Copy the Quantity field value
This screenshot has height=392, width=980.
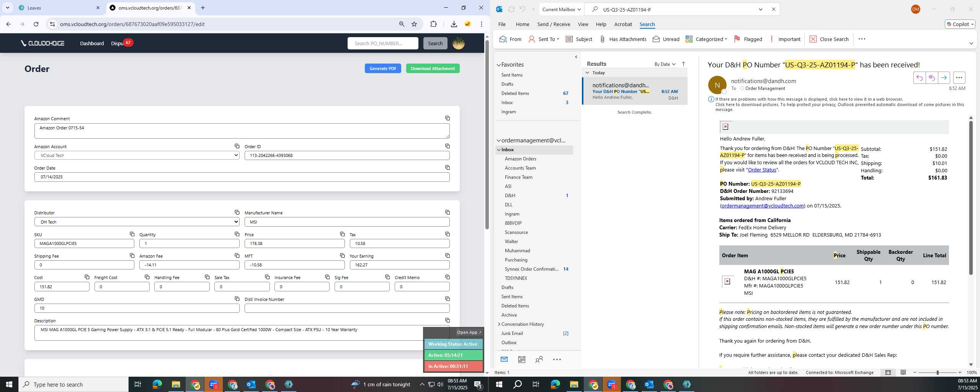(x=237, y=234)
